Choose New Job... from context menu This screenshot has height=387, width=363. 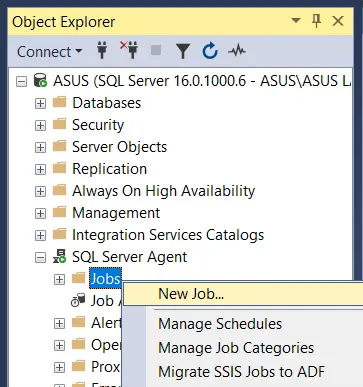[243, 294]
